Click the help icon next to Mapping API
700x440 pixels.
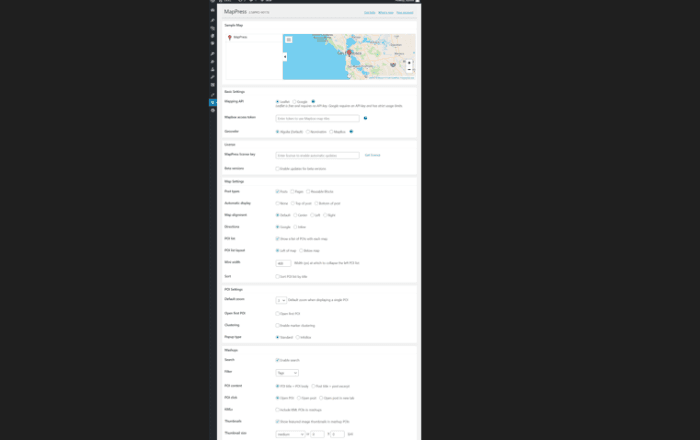[313, 101]
